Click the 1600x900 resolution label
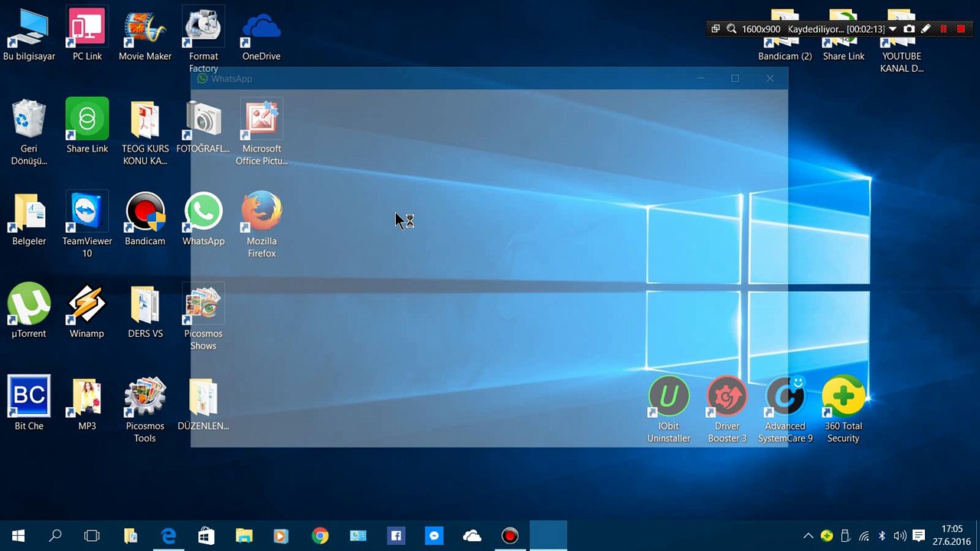 tap(761, 29)
